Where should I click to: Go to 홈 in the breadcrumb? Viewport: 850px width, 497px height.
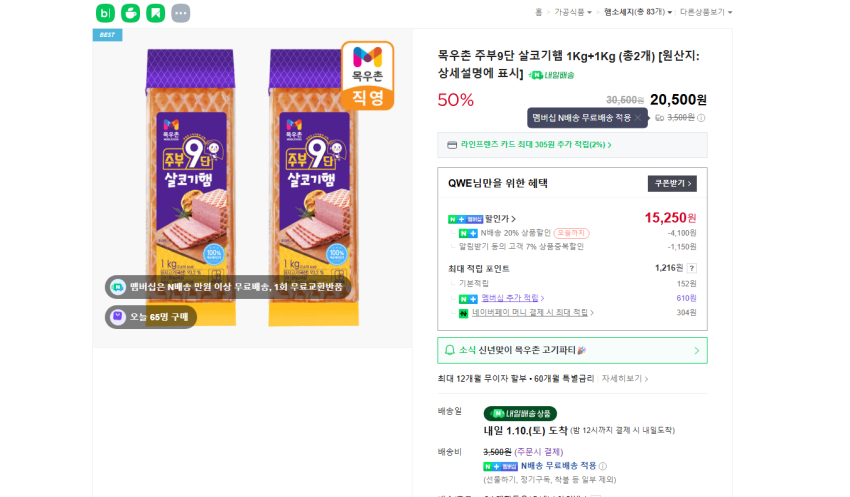tap(538, 12)
